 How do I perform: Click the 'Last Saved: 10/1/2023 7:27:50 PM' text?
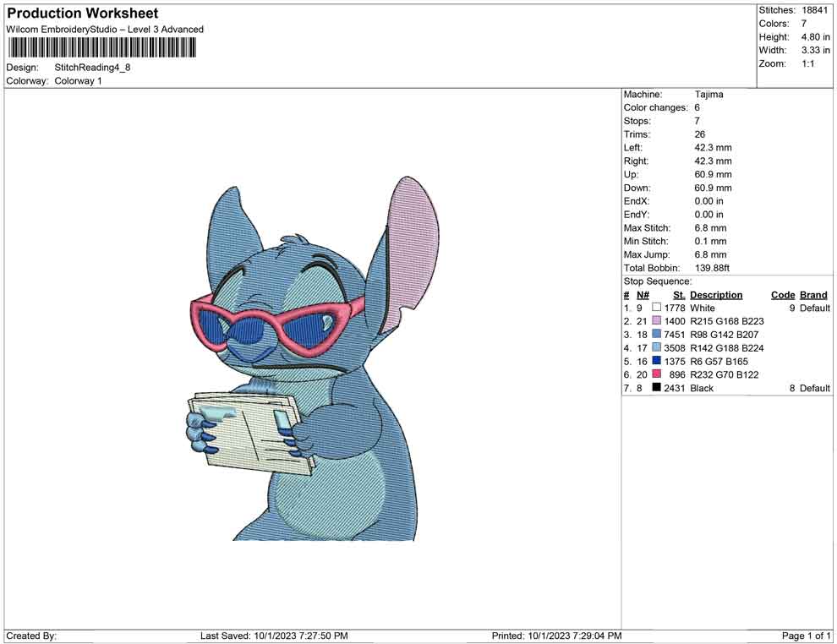point(274,636)
